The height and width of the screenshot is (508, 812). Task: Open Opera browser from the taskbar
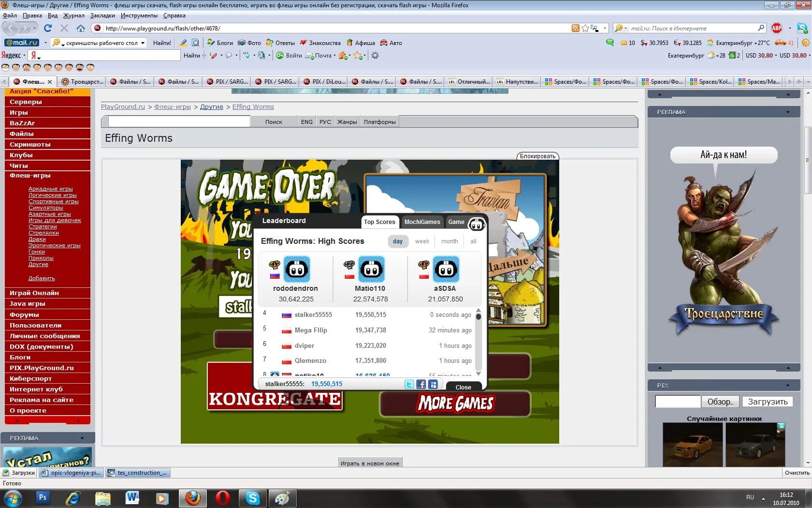coord(223,498)
